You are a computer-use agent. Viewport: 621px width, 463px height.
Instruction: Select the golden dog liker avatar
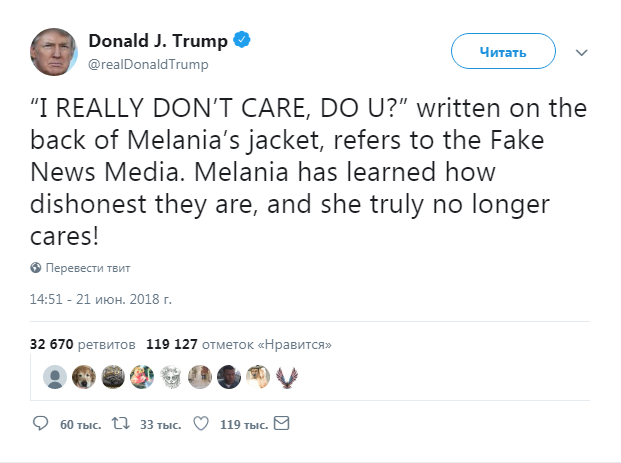click(85, 377)
